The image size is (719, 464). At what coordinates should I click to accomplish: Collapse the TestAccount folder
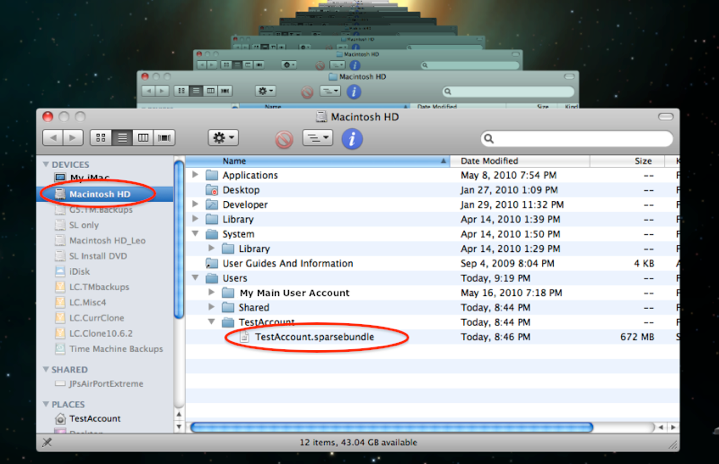211,321
